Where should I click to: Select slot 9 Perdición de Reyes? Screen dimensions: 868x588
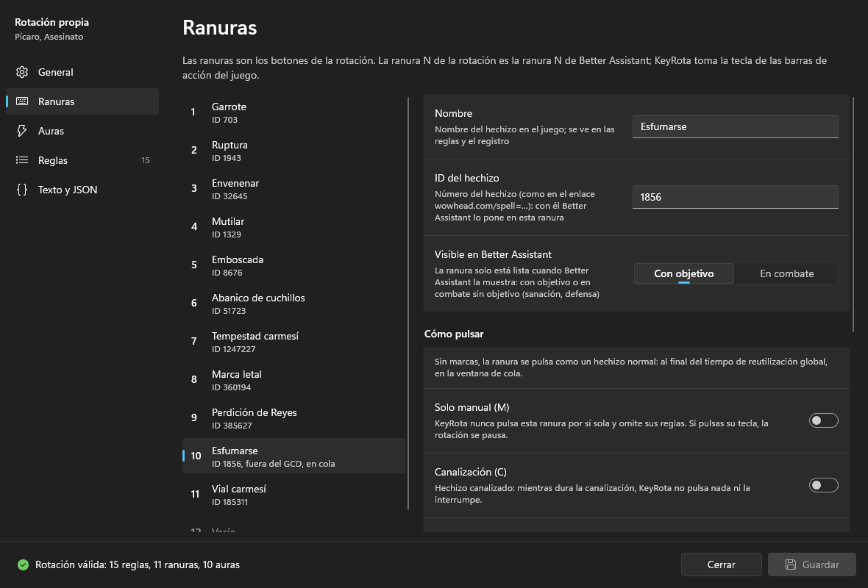pos(294,417)
